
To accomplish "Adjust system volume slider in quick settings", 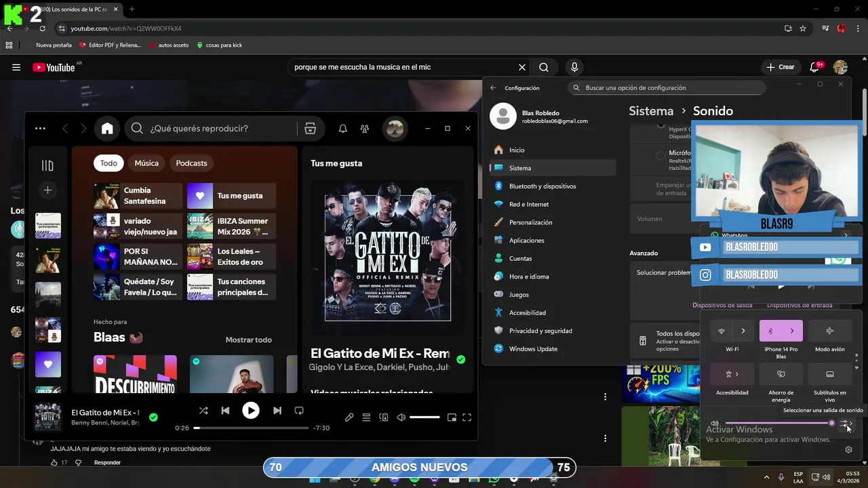I will click(780, 423).
